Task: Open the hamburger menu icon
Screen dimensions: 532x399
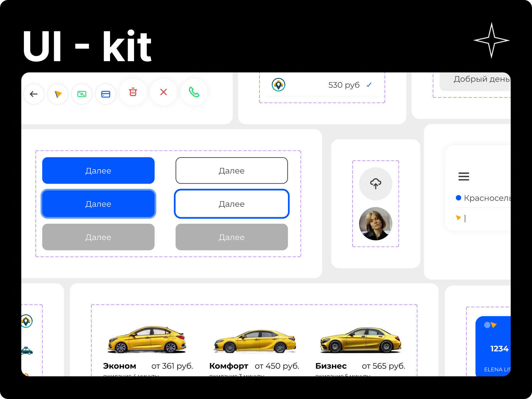Action: click(464, 177)
